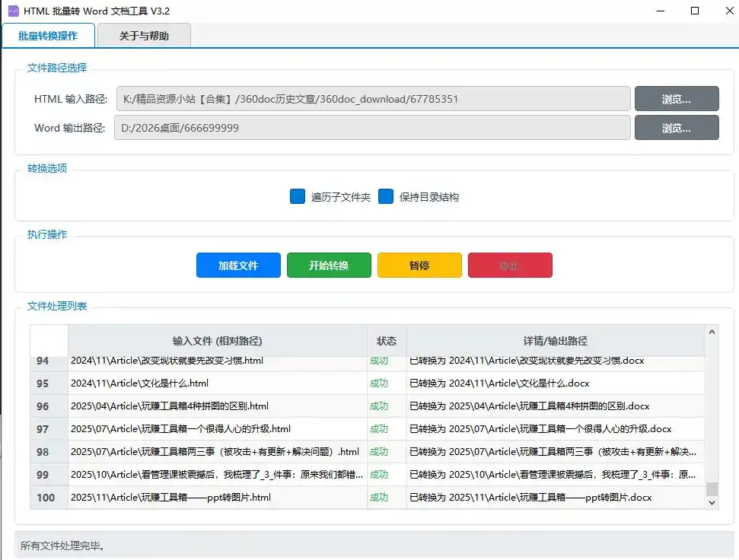Click the Word 输出路径 text field

click(x=373, y=128)
